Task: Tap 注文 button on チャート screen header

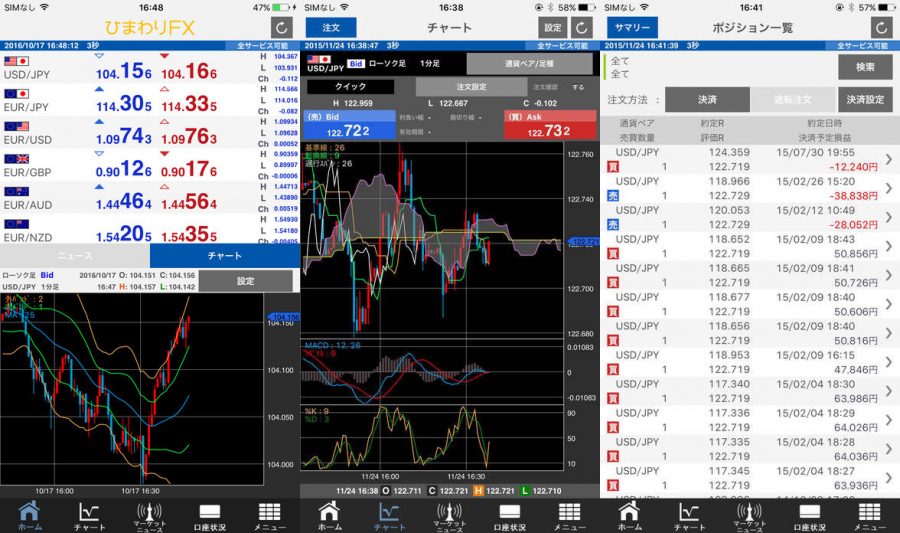Action: coord(331,28)
